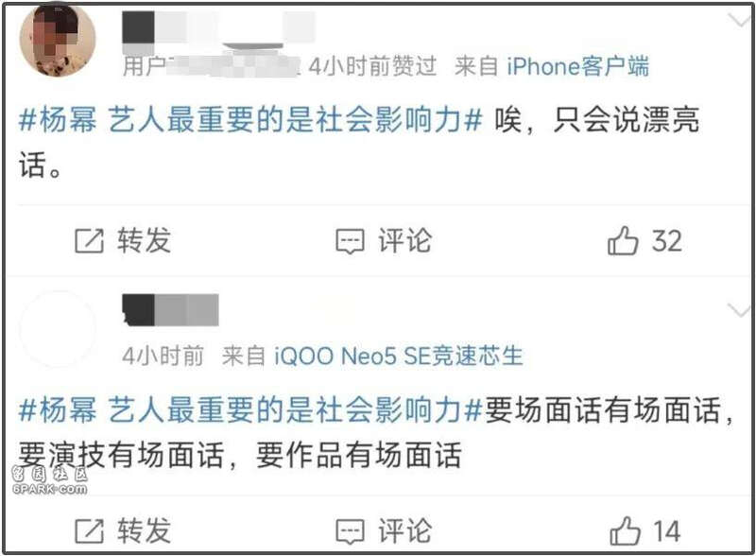Screen dimensions: 756x556
Task: Click the comment bubble icon on first post
Action: (350, 241)
